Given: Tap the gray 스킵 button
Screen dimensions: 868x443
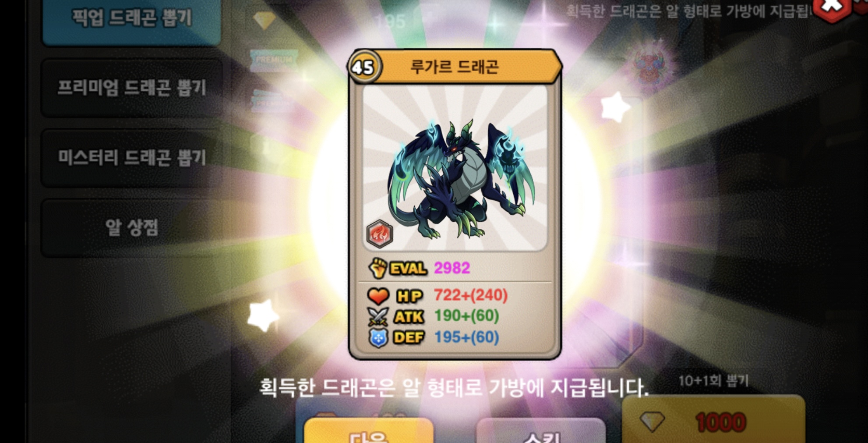Looking at the screenshot, I should 540,432.
